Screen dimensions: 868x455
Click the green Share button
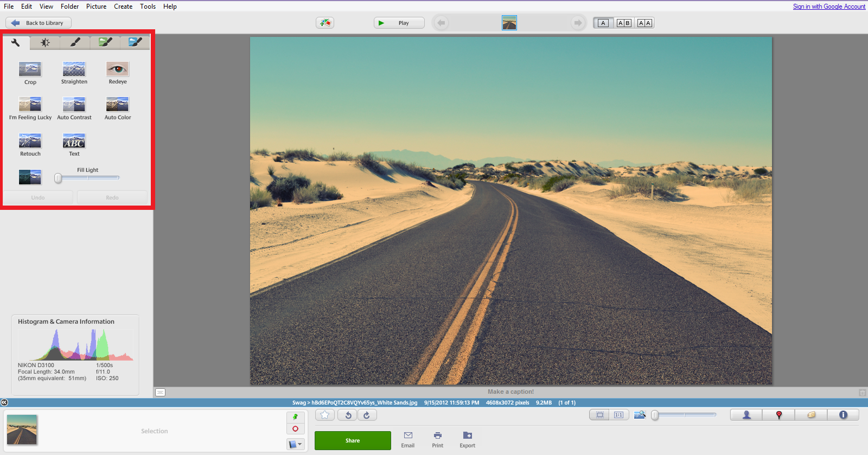tap(353, 440)
